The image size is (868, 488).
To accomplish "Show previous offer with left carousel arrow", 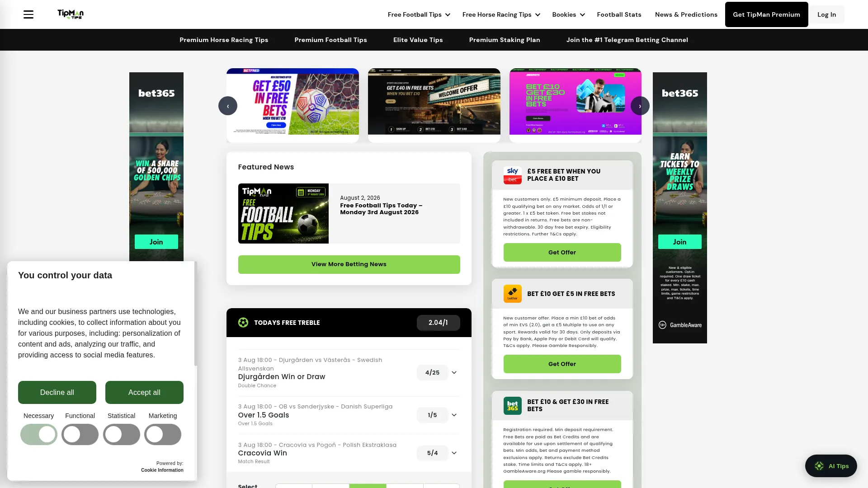I will 228,106.
